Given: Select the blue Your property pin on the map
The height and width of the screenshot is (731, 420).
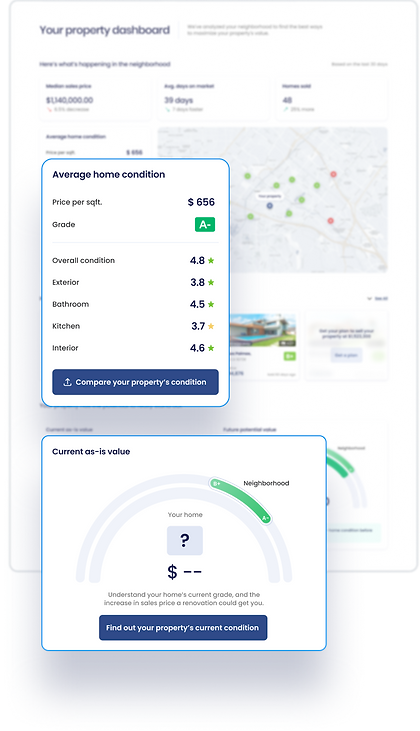Looking at the screenshot, I should coord(269,205).
